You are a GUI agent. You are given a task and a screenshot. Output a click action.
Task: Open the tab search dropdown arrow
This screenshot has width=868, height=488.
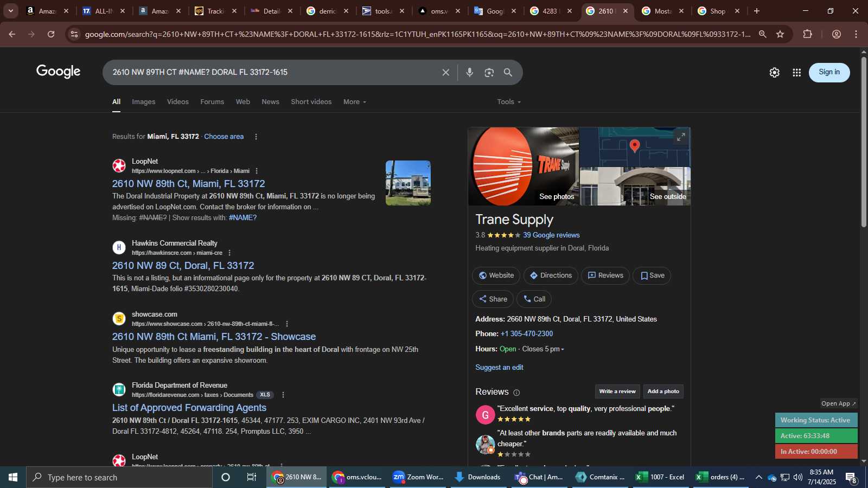coord(10,11)
